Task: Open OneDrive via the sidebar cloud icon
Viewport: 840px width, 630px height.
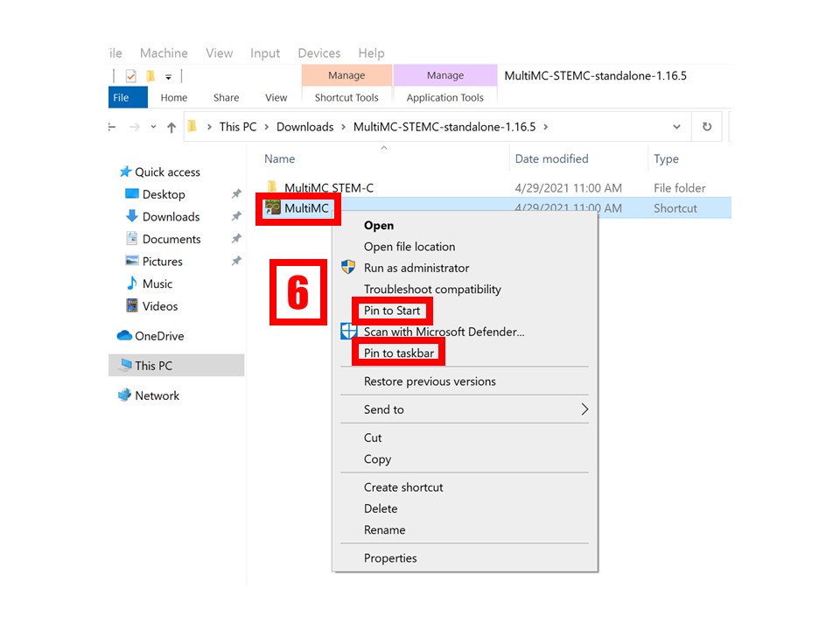Action: click(x=124, y=335)
